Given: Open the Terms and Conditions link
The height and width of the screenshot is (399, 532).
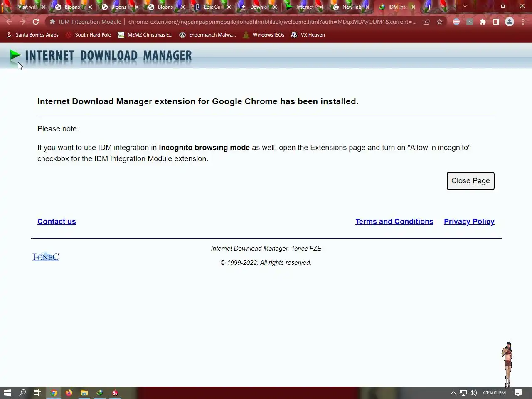Looking at the screenshot, I should [x=394, y=222].
